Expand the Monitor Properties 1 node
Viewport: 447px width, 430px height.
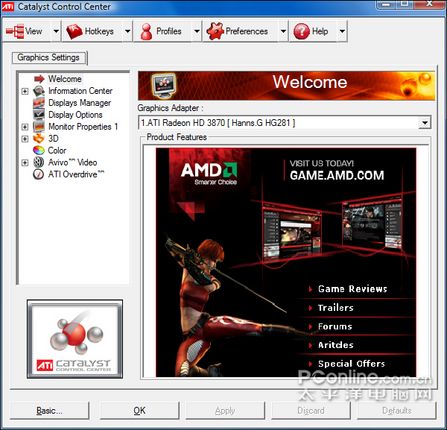tap(25, 127)
